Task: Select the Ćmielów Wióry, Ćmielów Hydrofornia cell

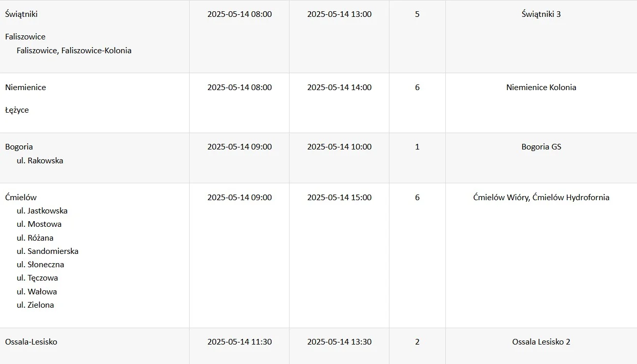Action: [x=541, y=198]
